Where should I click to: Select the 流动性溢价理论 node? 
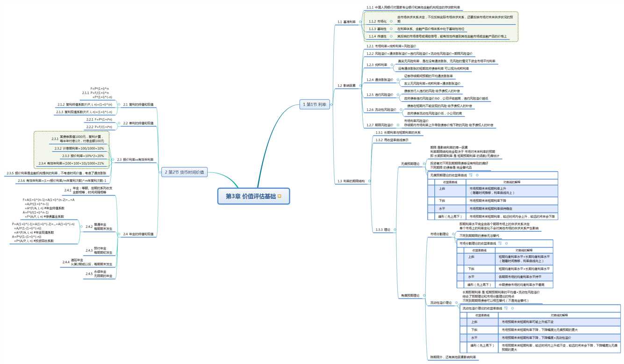click(441, 303)
